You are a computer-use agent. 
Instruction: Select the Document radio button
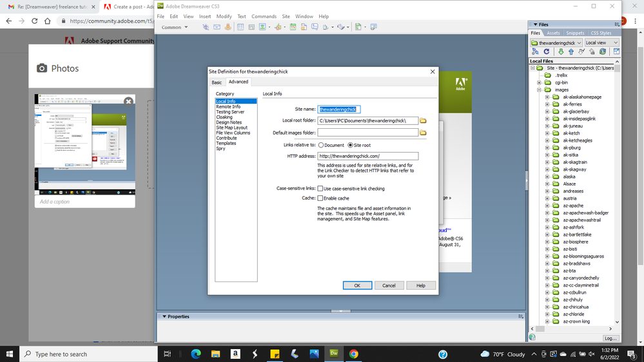[x=321, y=146]
